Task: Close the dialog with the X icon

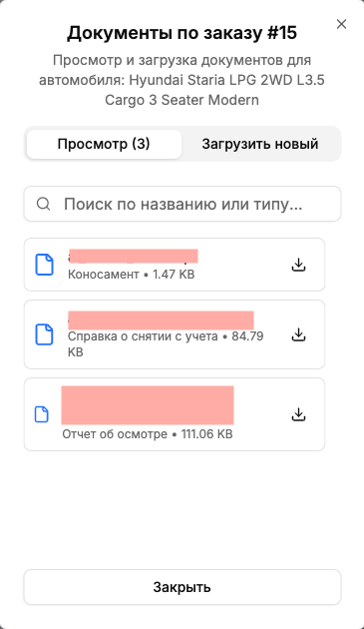Action: pos(341,24)
